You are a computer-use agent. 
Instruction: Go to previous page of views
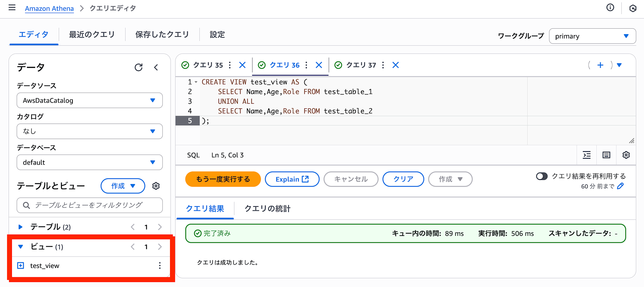tap(133, 247)
